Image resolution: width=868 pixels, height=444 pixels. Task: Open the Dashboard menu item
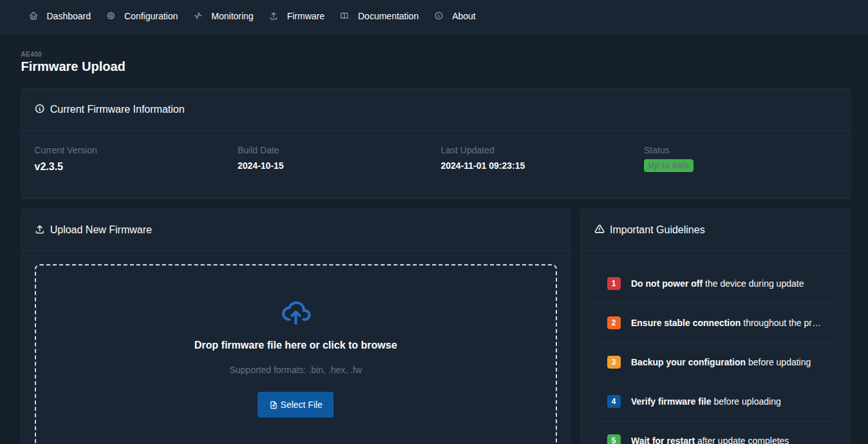[68, 16]
